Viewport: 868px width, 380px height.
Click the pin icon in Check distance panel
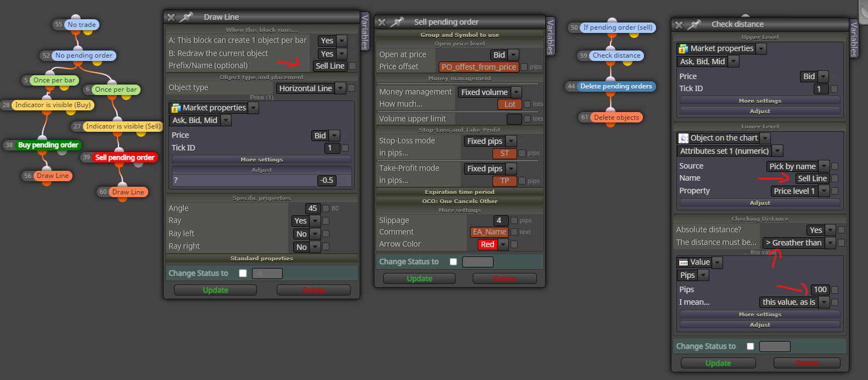click(694, 24)
